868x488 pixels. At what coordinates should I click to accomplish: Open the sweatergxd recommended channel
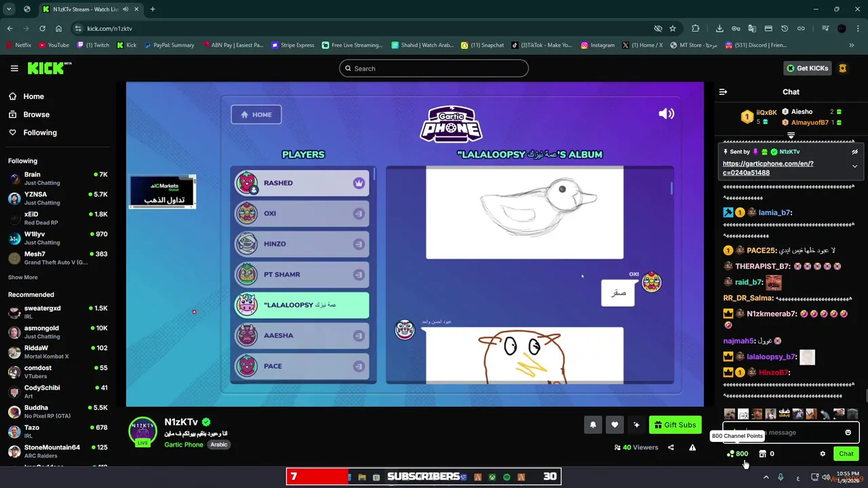58,312
